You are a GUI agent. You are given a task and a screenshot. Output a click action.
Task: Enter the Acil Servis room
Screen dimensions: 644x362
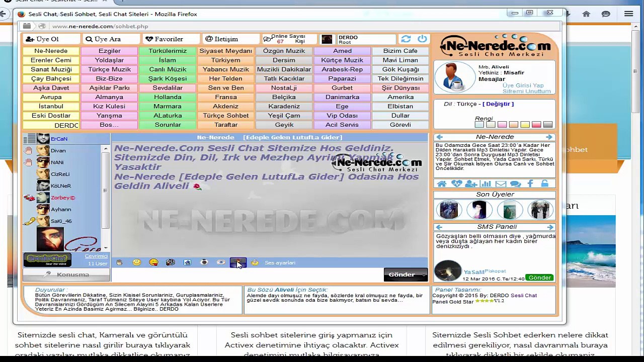342,125
